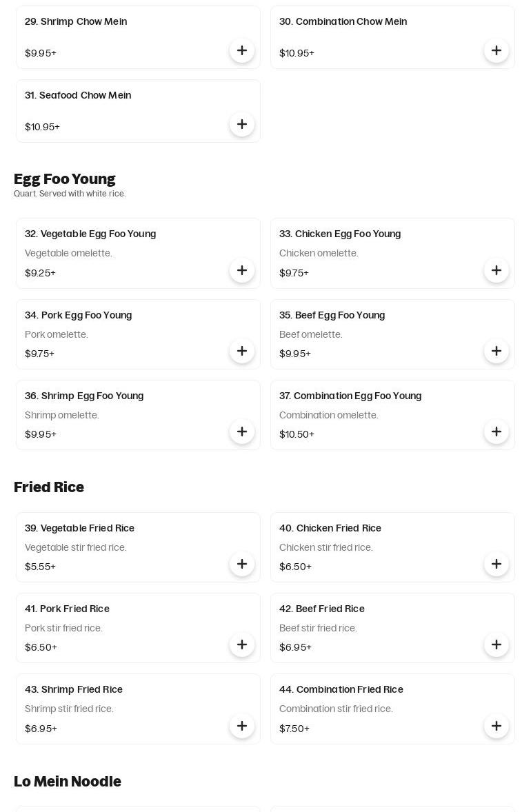Add Vegetable Egg Foo Young
The image size is (531, 812).
pos(242,270)
